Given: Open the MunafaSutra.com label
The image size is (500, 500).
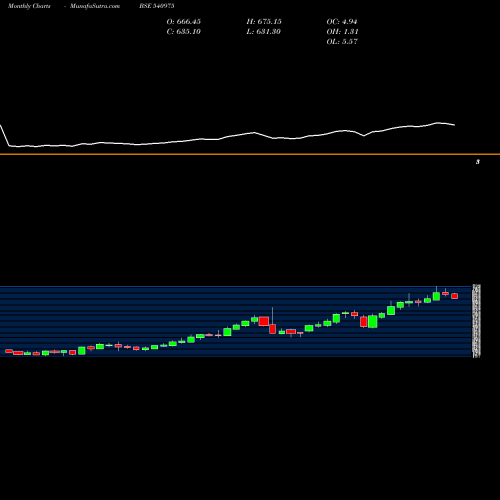Looking at the screenshot, I should [95, 6].
